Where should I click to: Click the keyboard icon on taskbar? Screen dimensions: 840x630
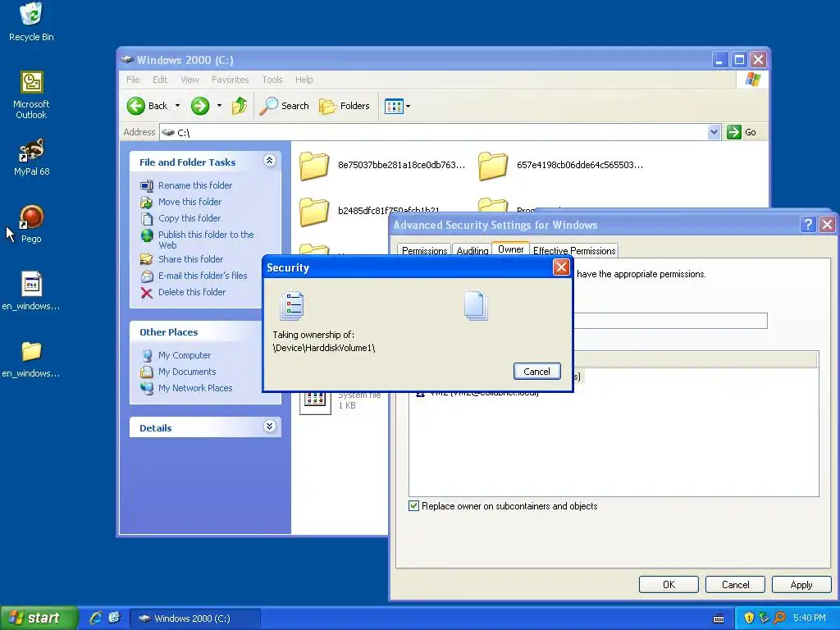pos(719,619)
